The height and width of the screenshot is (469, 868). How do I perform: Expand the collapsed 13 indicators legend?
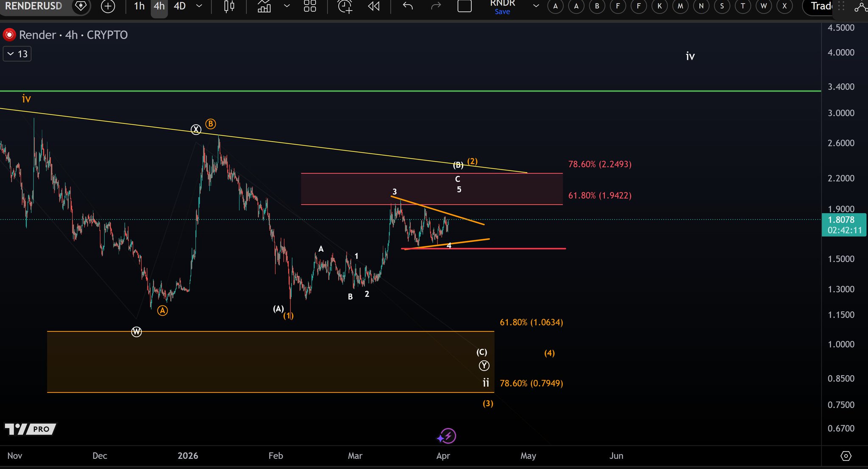pos(17,54)
